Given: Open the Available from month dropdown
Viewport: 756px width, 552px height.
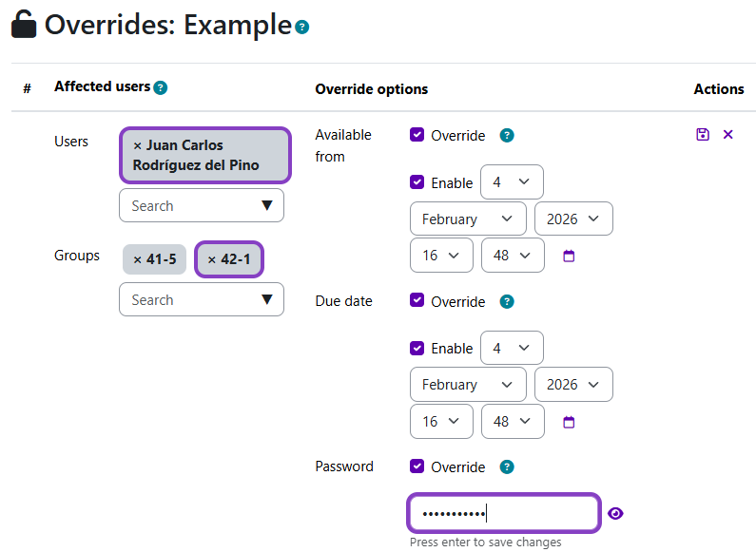Looking at the screenshot, I should (468, 219).
